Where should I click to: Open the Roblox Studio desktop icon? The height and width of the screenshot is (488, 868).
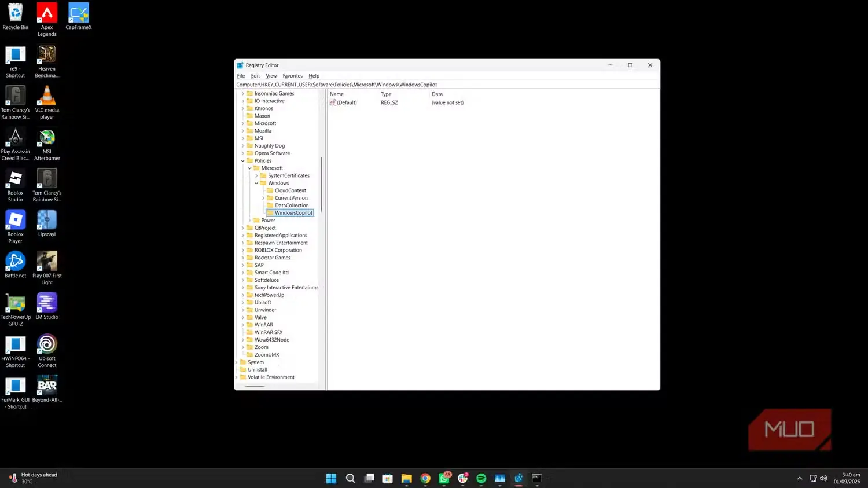[x=16, y=185]
